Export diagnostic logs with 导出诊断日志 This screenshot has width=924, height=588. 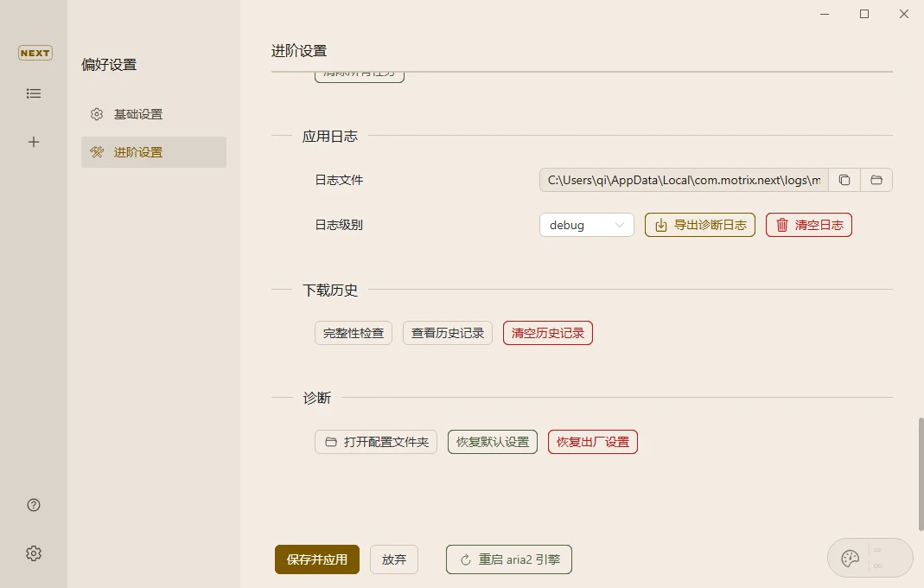click(700, 225)
